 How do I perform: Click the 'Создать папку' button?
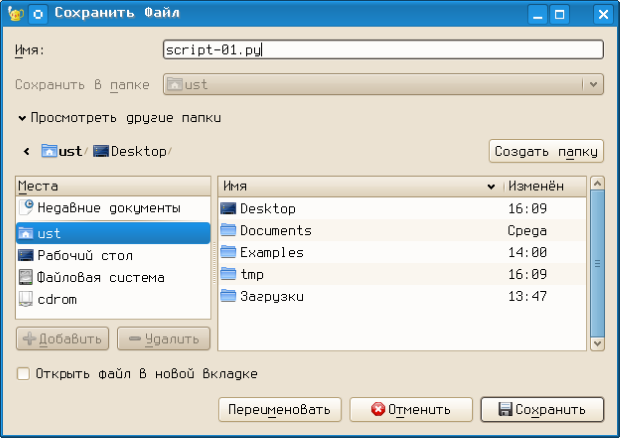(x=546, y=151)
